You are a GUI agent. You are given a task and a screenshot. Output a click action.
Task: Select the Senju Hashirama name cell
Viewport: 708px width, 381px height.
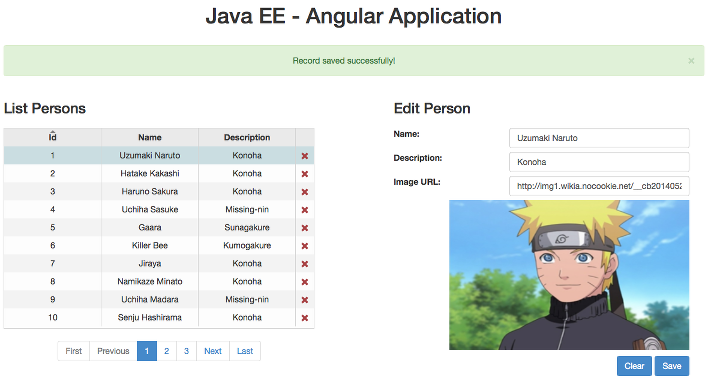[150, 317]
